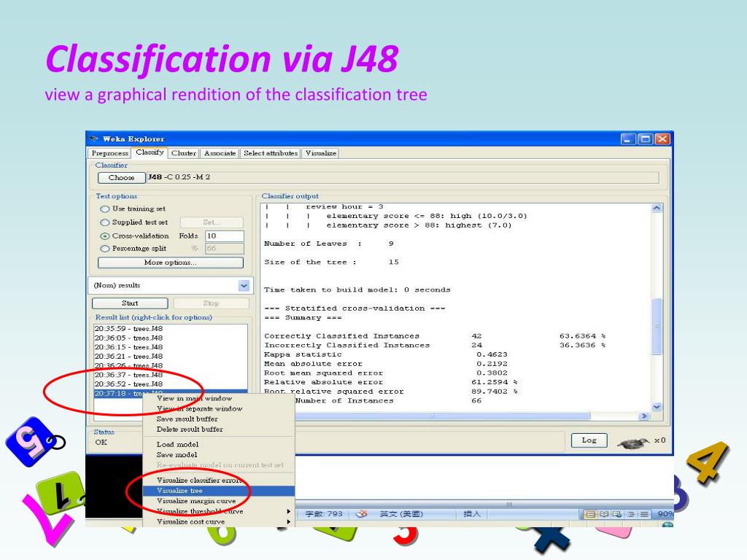Switch to the Associate tab
747x560 pixels.
(220, 153)
